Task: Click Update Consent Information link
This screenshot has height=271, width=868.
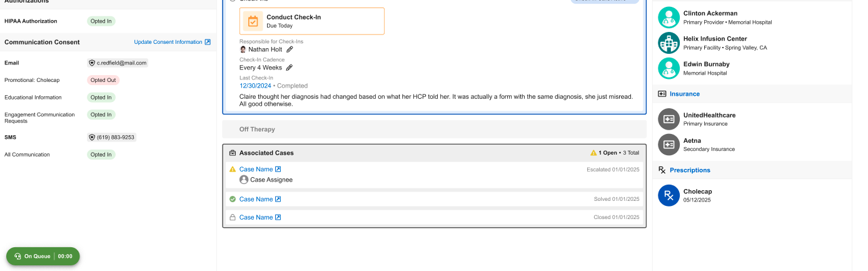Action: 172,43
